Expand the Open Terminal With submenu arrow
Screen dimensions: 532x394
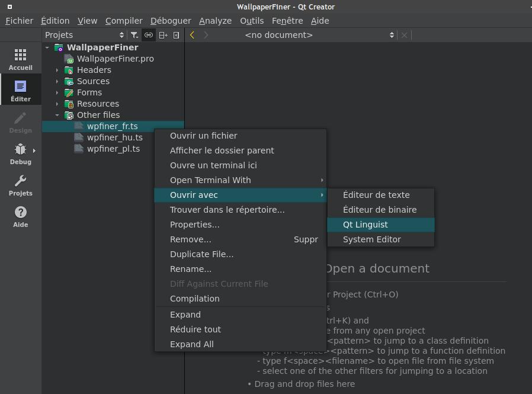(x=322, y=180)
